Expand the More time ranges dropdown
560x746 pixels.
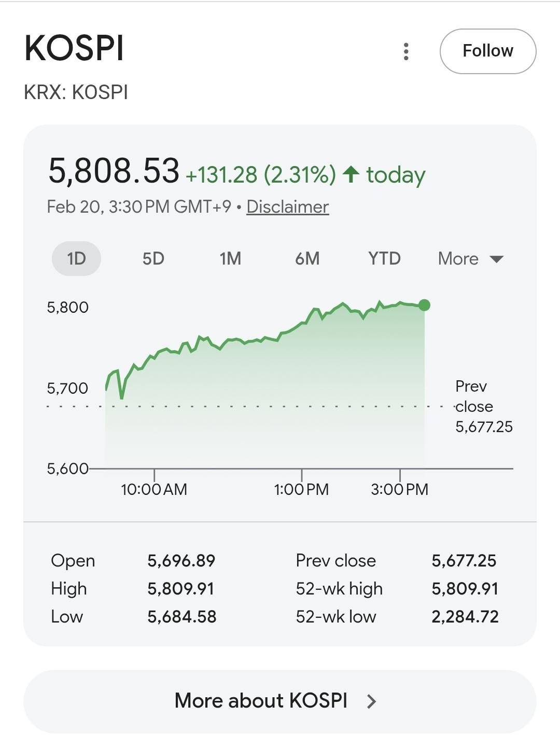click(471, 258)
